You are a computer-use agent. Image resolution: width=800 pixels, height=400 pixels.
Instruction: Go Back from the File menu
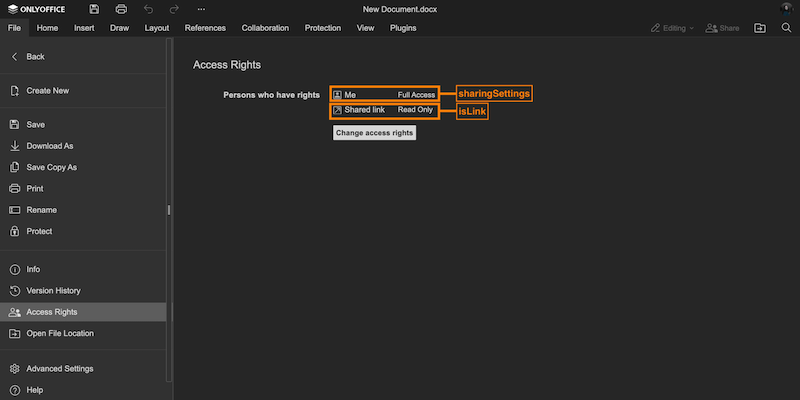coord(35,57)
